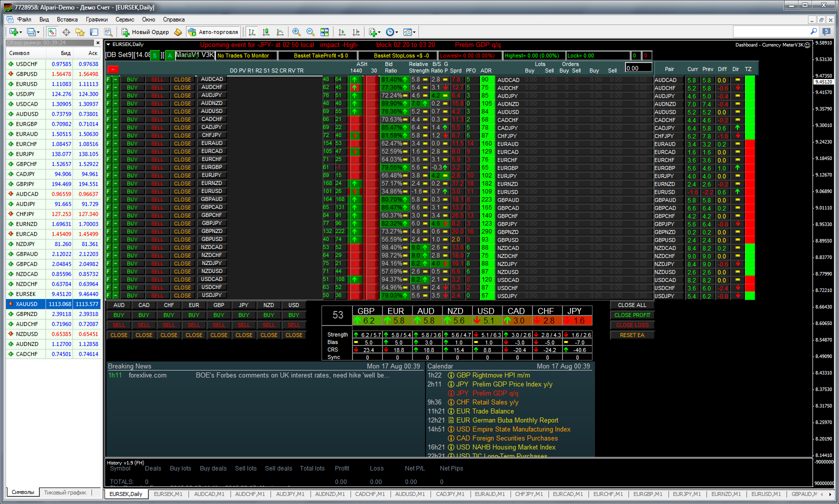Click the Tile Windows icon
The image size is (839, 504).
pos(324,32)
